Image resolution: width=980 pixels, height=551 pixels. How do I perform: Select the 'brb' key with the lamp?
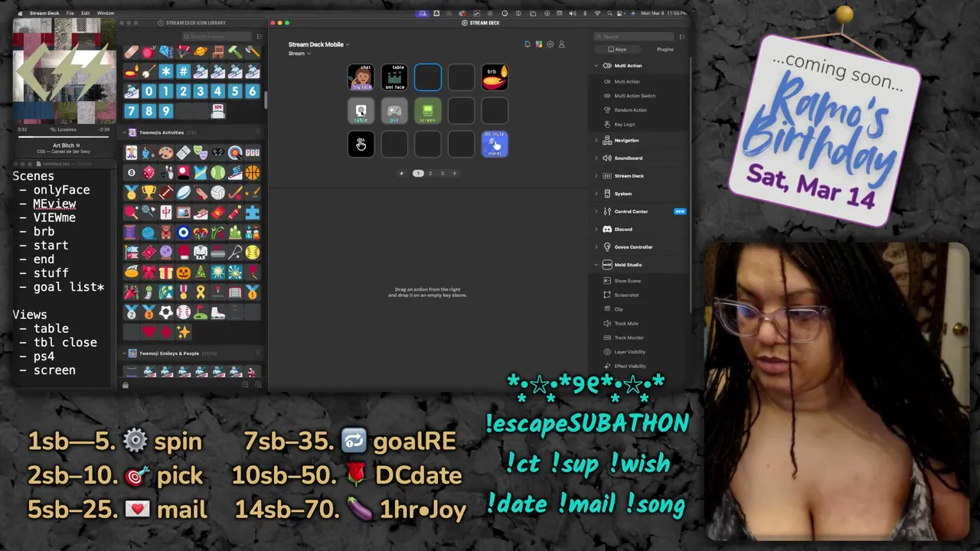point(495,77)
